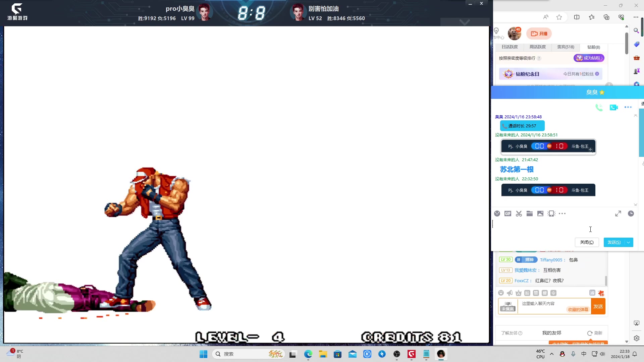The width and height of the screenshot is (644, 362).
Task: Toggle the 管 chat button
Action: tap(536, 293)
